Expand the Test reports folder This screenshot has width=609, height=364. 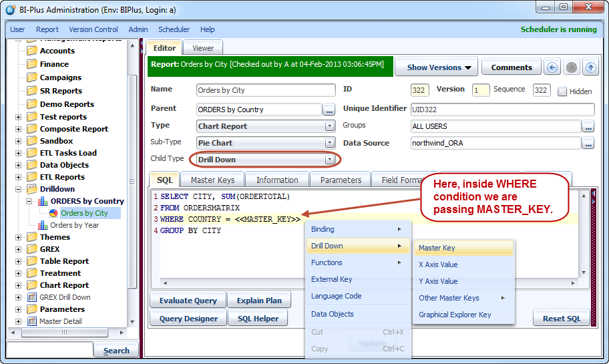tap(18, 117)
